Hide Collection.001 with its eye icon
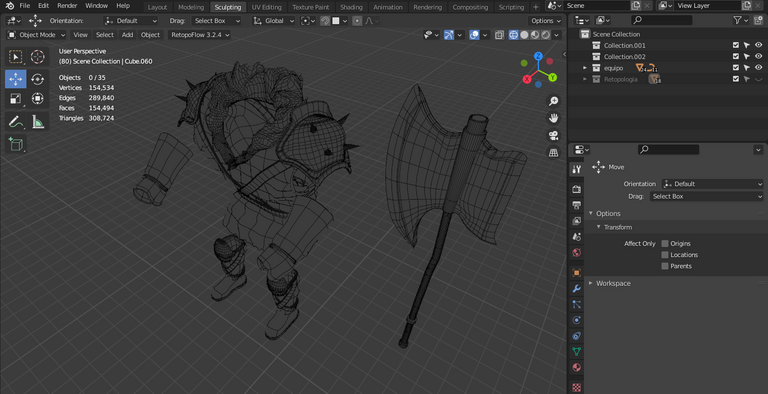 pyautogui.click(x=758, y=45)
